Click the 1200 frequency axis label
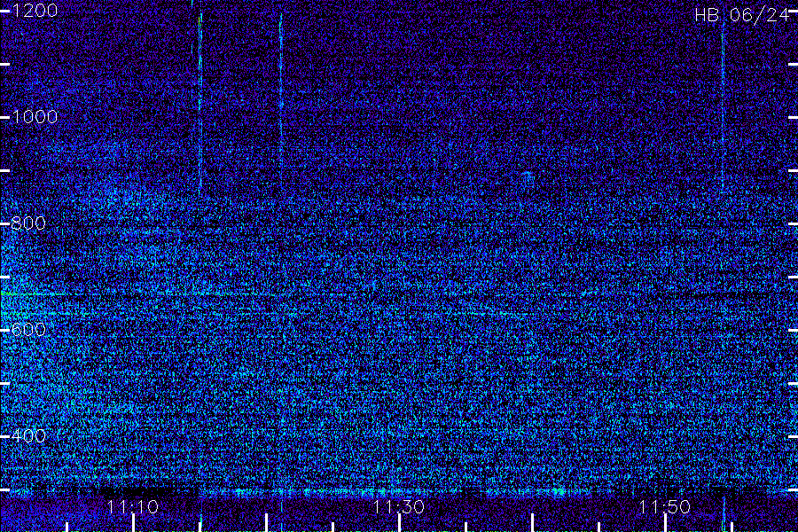 (34, 11)
